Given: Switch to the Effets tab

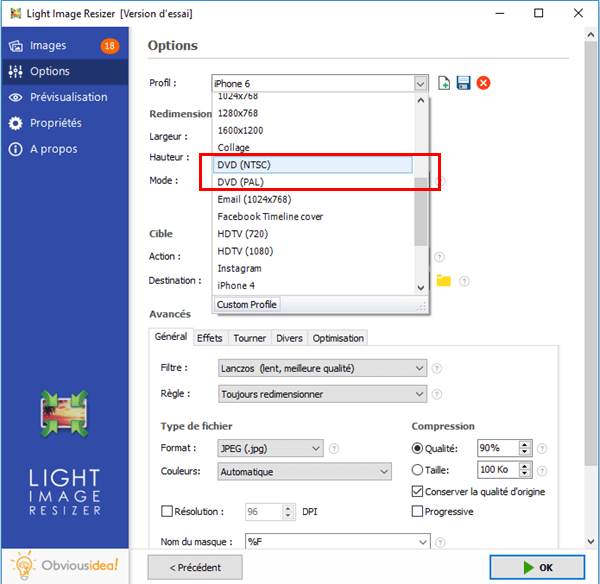Looking at the screenshot, I should click(x=210, y=338).
